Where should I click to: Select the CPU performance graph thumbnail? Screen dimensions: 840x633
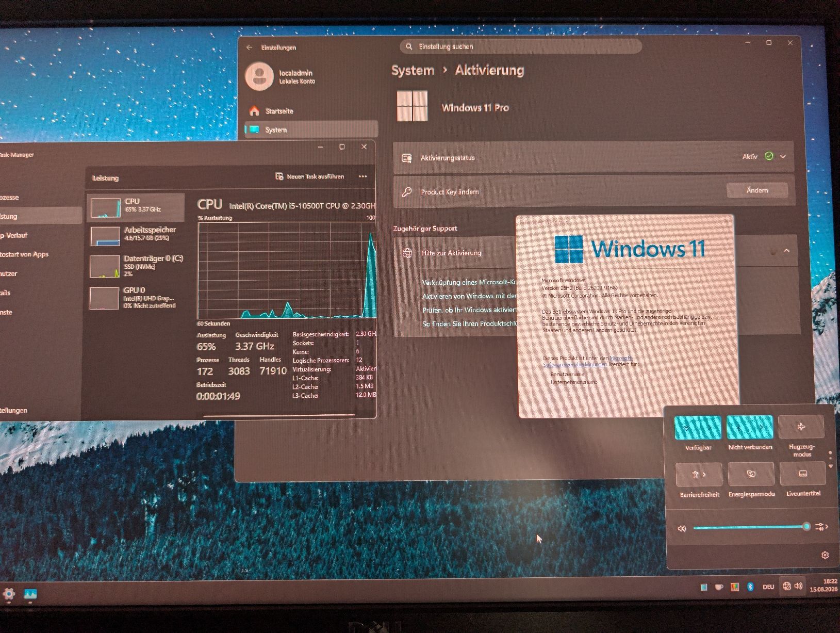pyautogui.click(x=106, y=208)
